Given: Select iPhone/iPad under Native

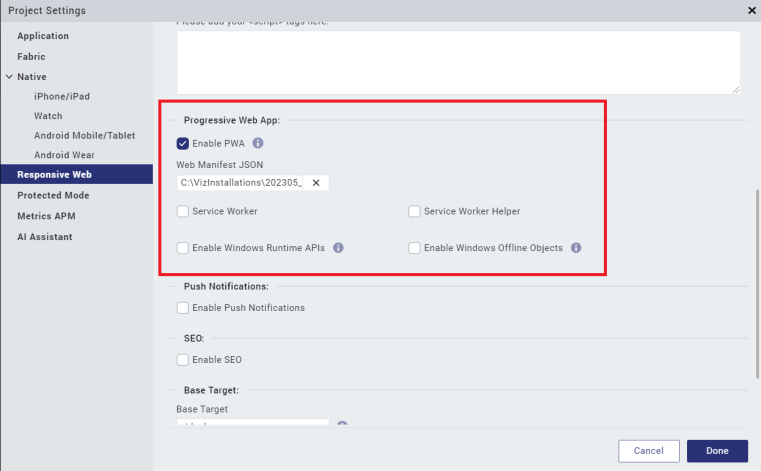Looking at the screenshot, I should (63, 96).
